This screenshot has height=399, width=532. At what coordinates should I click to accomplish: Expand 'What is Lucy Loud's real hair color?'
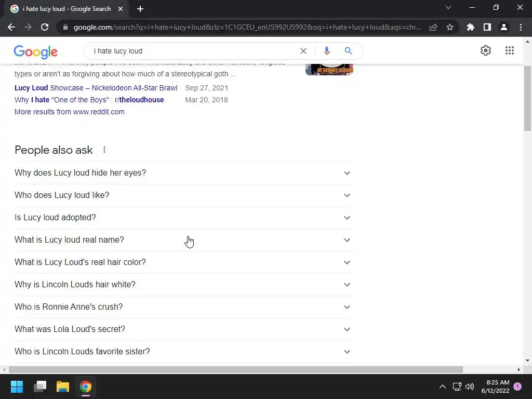[184, 262]
